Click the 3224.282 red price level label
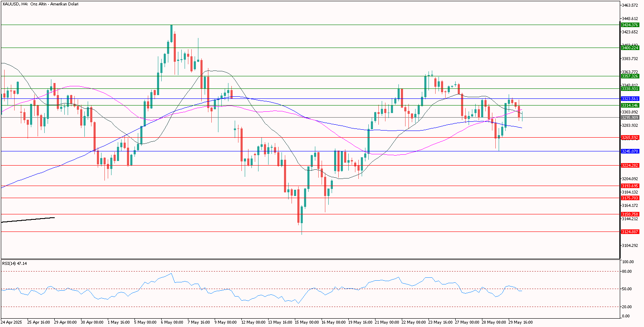 pyautogui.click(x=630, y=165)
